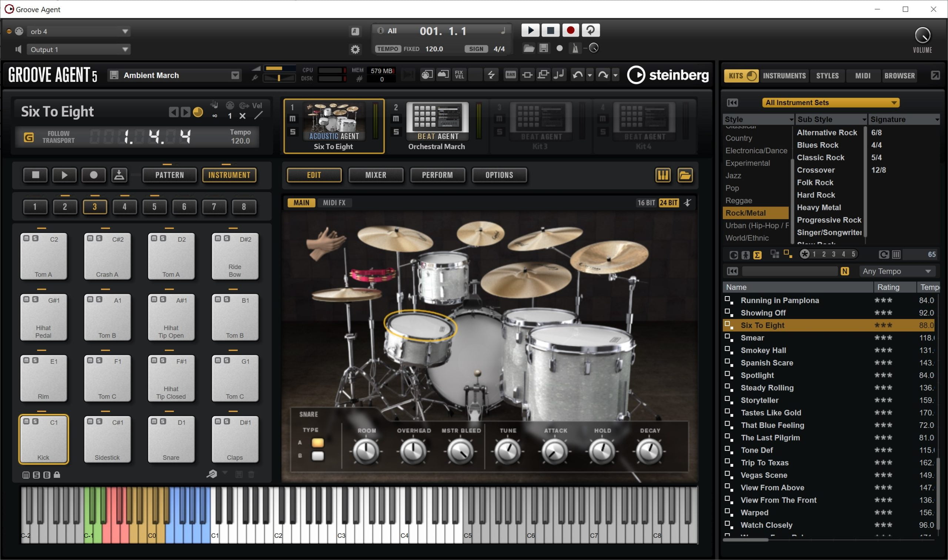Open the settings gear icon

click(x=355, y=50)
